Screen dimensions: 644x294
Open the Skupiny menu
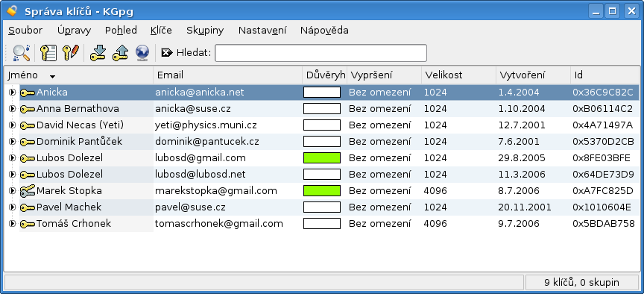point(205,31)
